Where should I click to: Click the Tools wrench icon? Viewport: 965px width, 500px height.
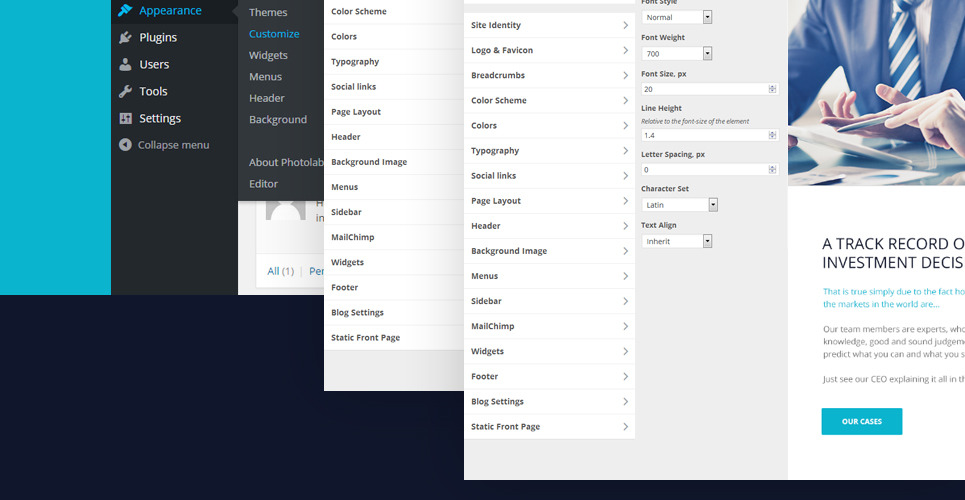click(x=125, y=92)
